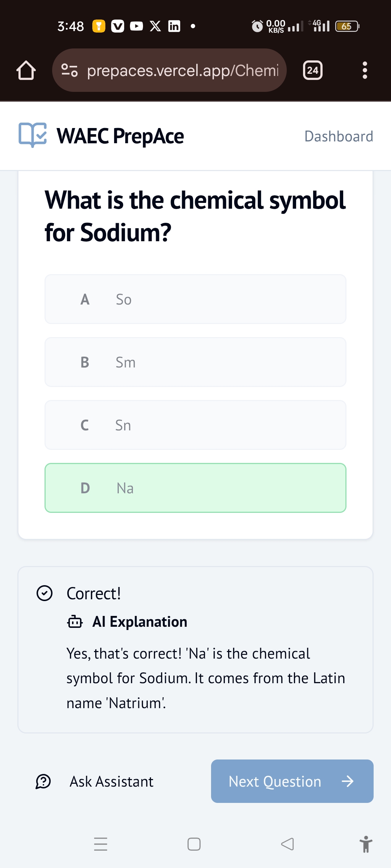This screenshot has width=391, height=868.
Task: Click the Correct checkmark circle icon
Action: pos(45,593)
